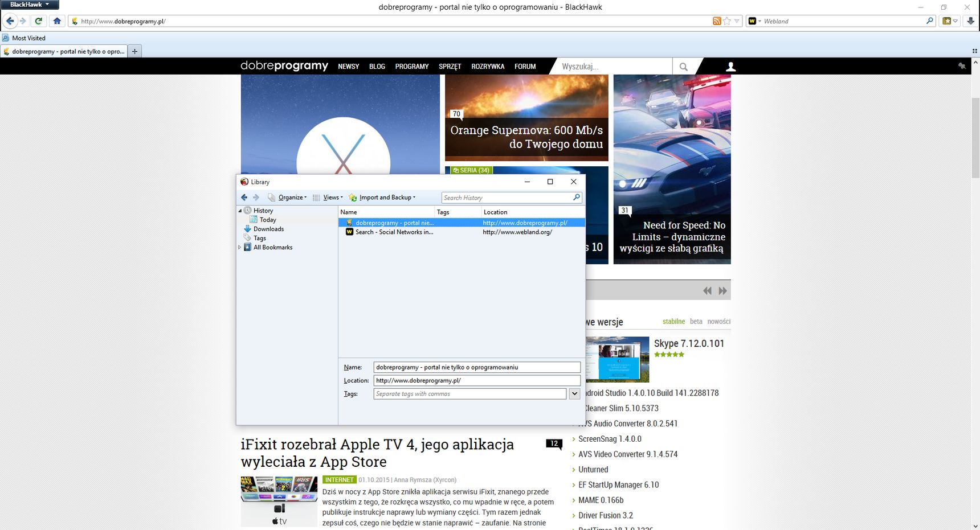Screen dimensions: 980x530
Task: Select Today under History in Library
Action: [x=268, y=220]
